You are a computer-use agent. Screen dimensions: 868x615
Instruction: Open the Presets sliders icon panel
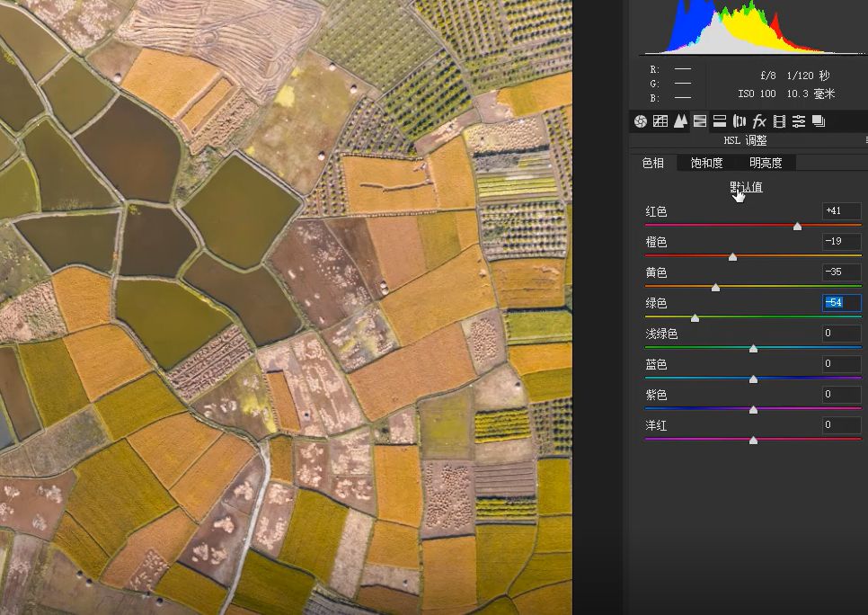pyautogui.click(x=799, y=121)
